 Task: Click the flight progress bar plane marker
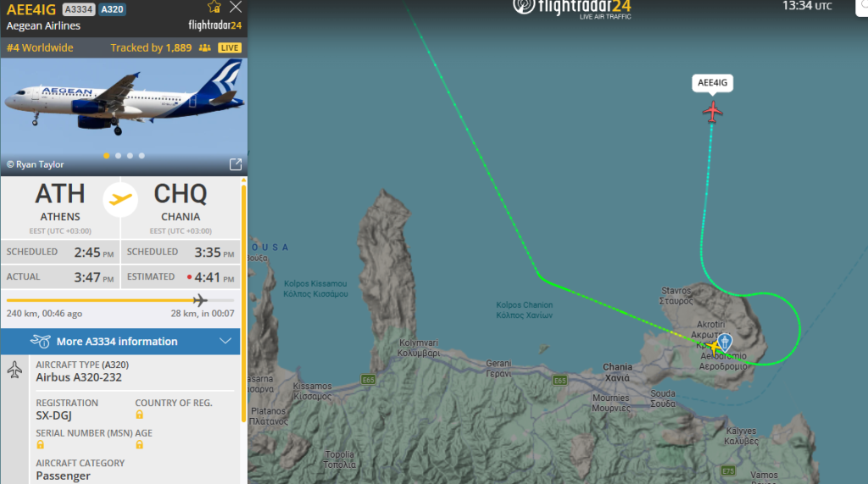point(200,300)
